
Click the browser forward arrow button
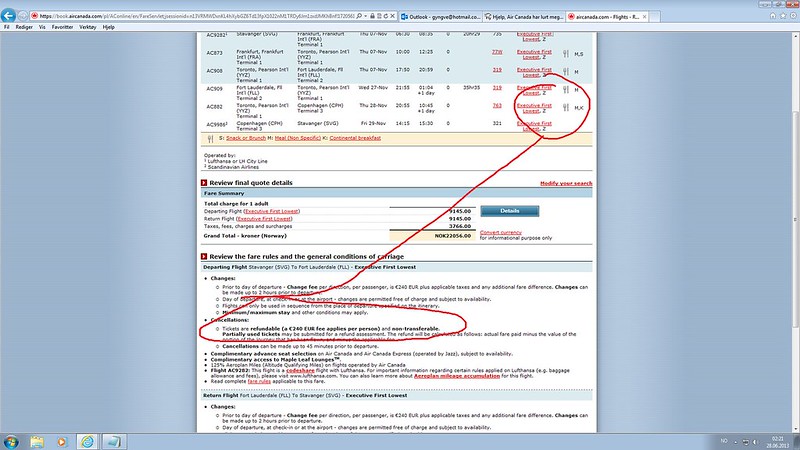pyautogui.click(x=23, y=16)
